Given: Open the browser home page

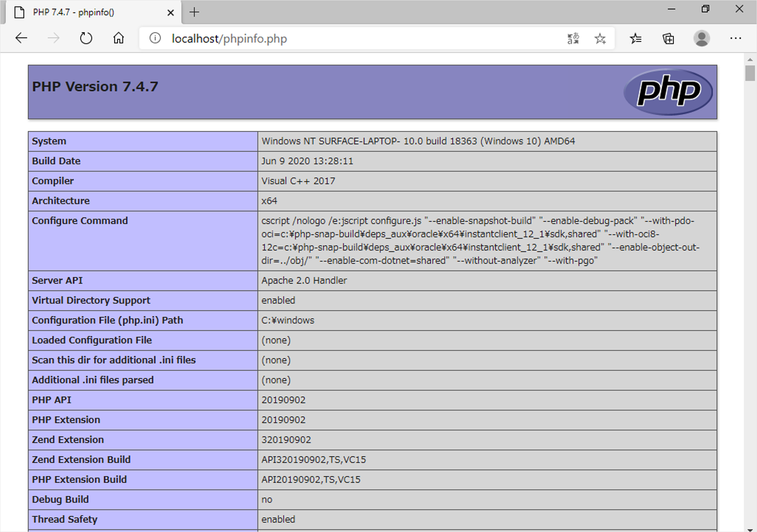Looking at the screenshot, I should [x=119, y=38].
